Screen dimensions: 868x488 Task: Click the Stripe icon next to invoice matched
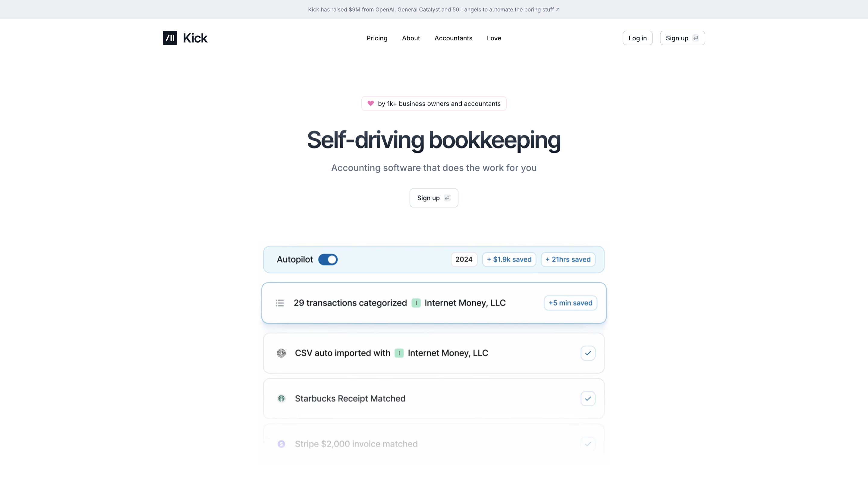(281, 444)
